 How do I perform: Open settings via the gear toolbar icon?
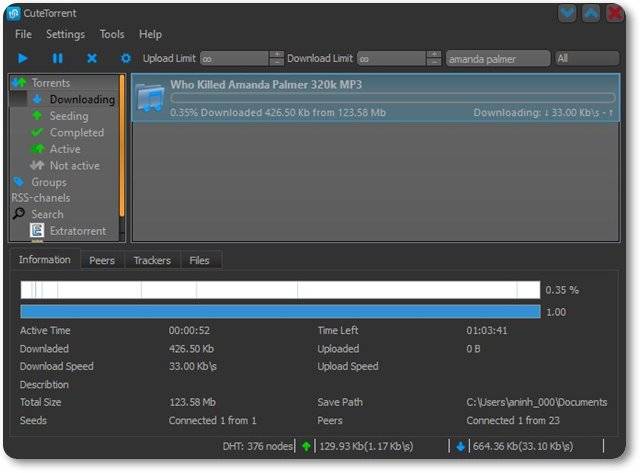[126, 58]
